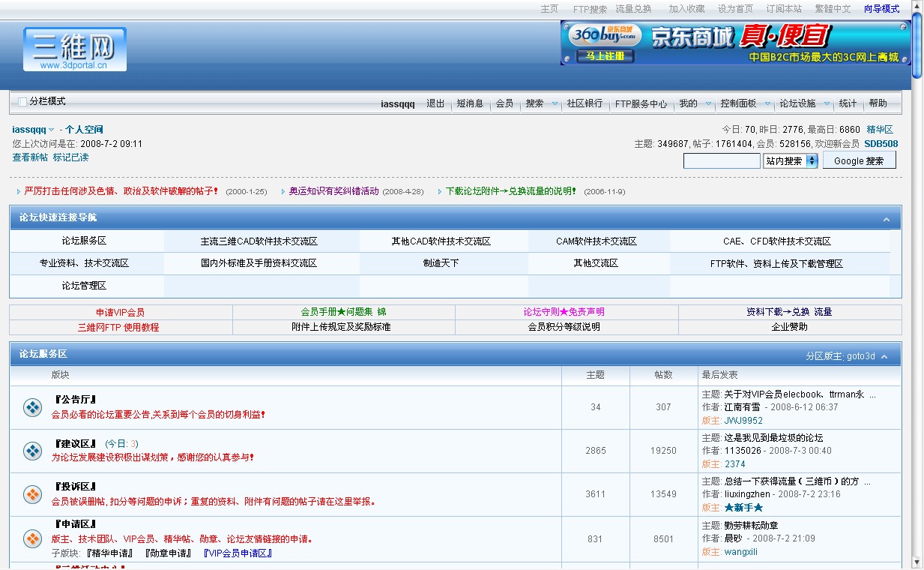Jump to 制造天下 section
The image size is (924, 570).
point(441,263)
